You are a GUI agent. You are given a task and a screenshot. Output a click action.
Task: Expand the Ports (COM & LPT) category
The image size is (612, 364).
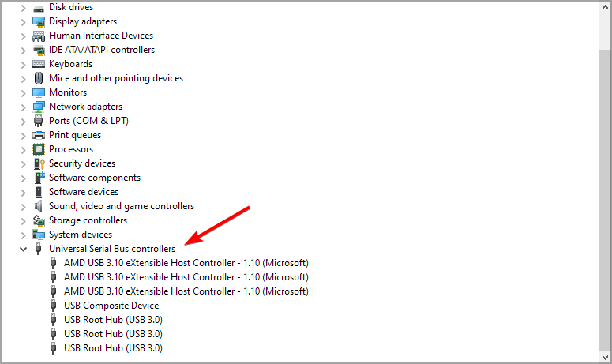tap(24, 121)
